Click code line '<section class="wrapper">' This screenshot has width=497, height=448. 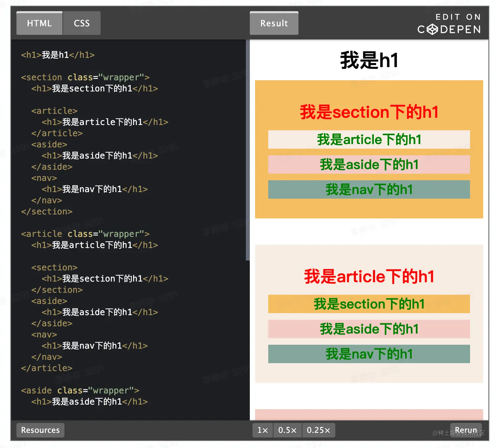85,77
